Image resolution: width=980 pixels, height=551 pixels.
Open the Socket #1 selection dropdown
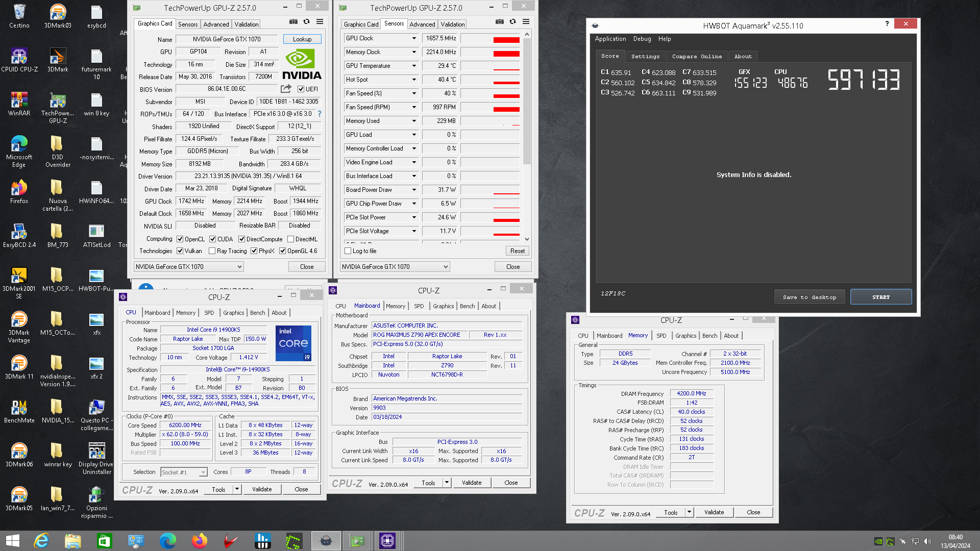coord(184,472)
